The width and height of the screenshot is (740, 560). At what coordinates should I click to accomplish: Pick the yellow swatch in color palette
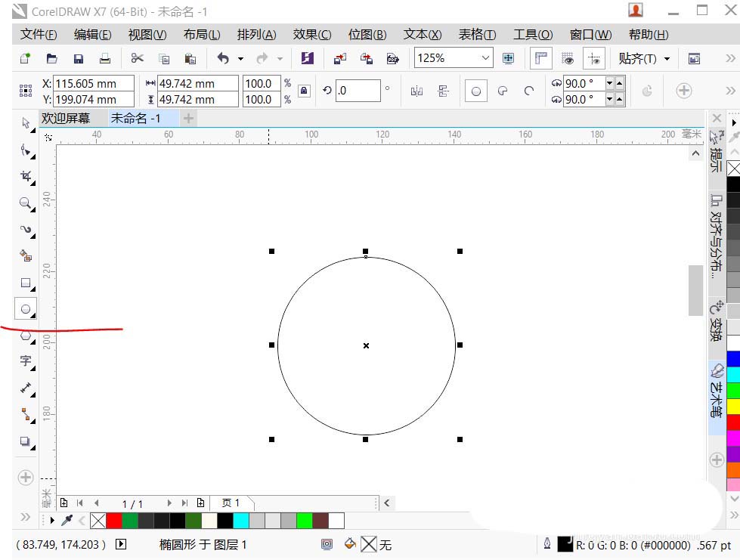(732, 406)
